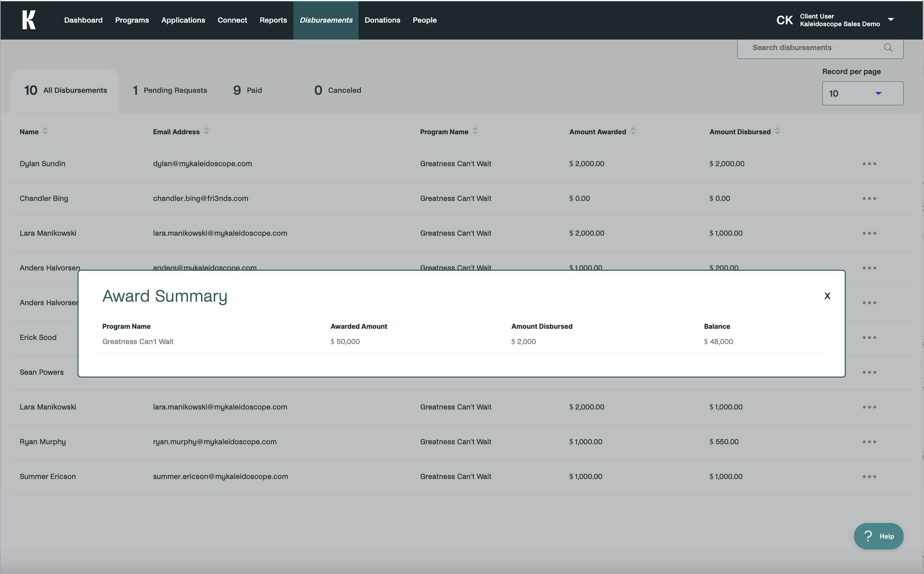Click the search magnifier icon

point(888,48)
